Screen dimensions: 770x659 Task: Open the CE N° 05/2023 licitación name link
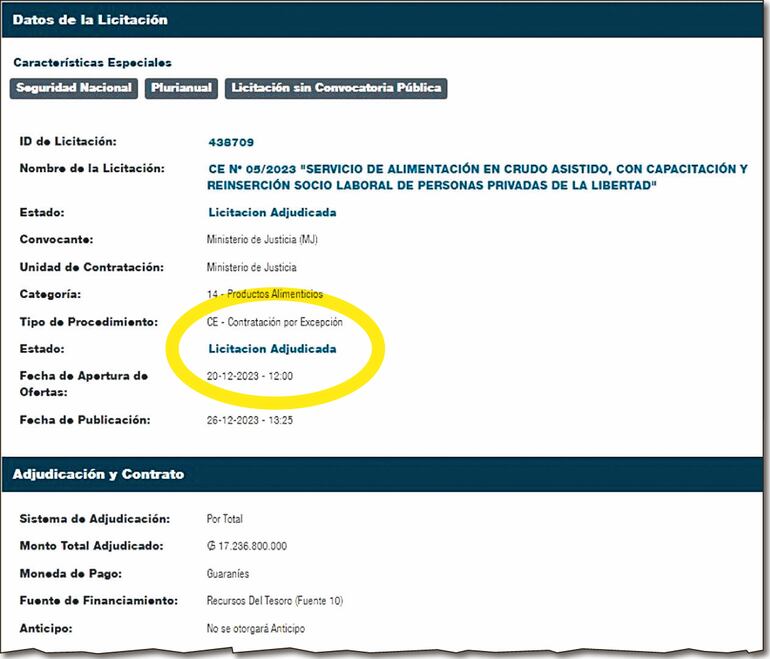(x=476, y=177)
